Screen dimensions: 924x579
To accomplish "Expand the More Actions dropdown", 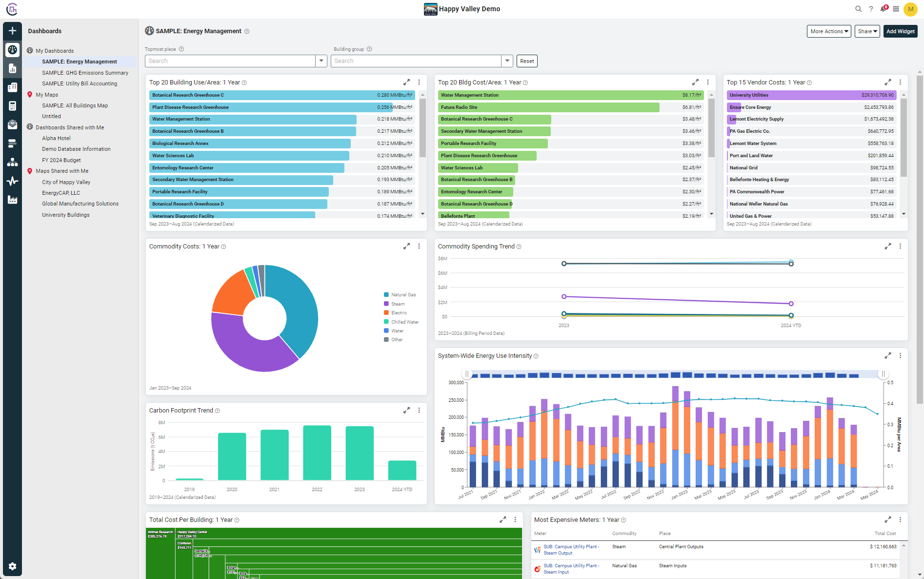I will coord(828,31).
